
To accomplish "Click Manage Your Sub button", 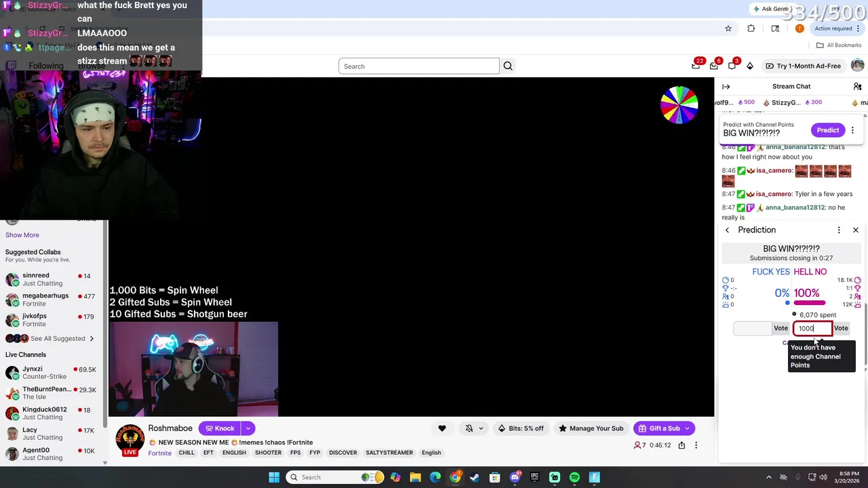I will coord(590,428).
